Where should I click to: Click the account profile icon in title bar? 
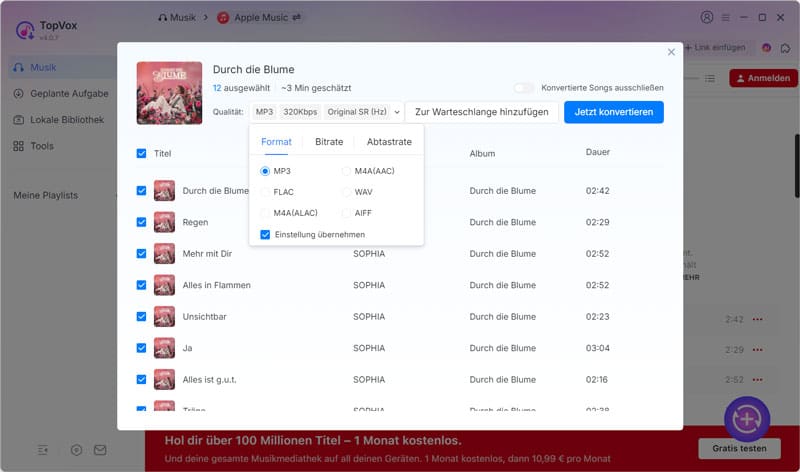click(707, 17)
